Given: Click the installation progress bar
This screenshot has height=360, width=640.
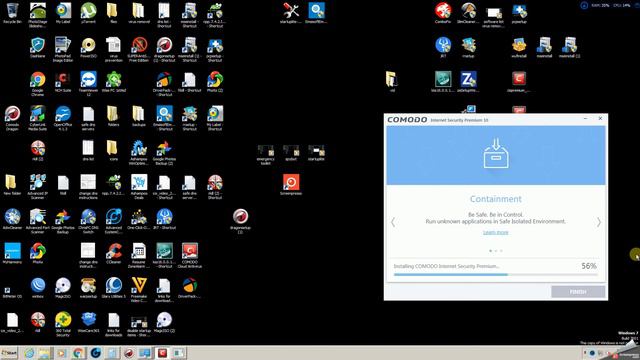Looking at the screenshot, I should click(496, 275).
